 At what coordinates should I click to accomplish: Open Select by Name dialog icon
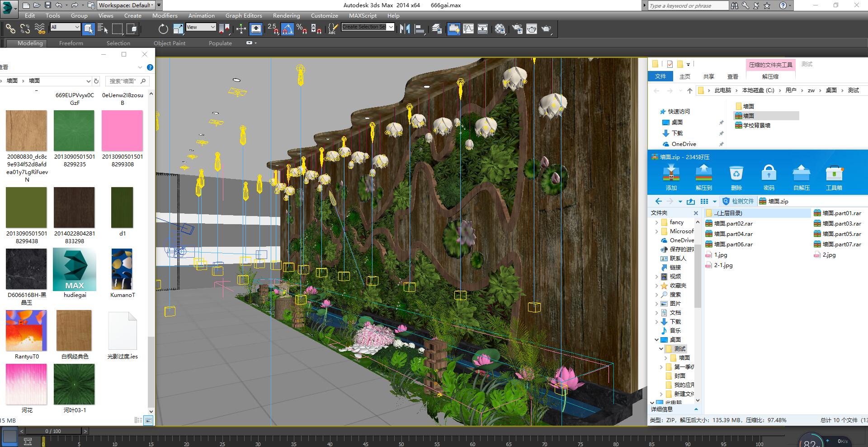click(103, 29)
